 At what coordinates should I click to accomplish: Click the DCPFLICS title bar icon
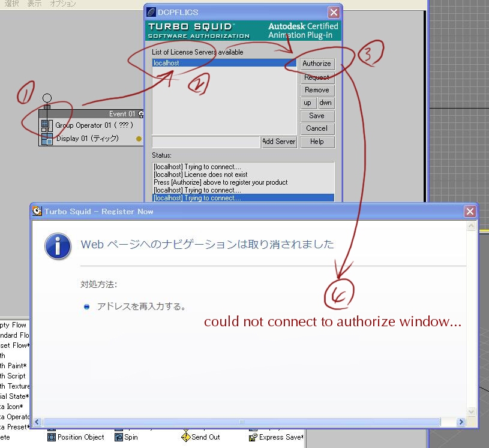[151, 12]
